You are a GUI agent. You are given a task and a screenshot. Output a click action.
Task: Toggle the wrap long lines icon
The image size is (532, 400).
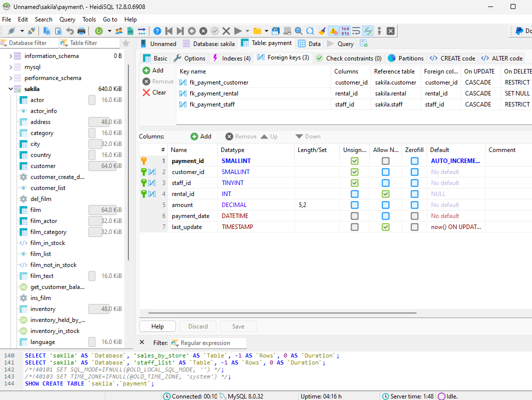(x=356, y=31)
